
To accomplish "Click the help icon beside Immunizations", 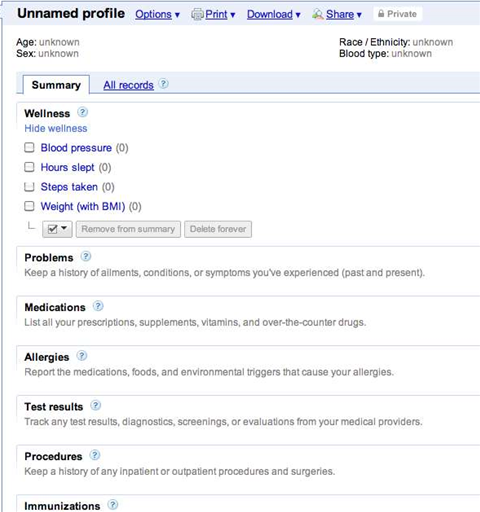I will pos(113,505).
